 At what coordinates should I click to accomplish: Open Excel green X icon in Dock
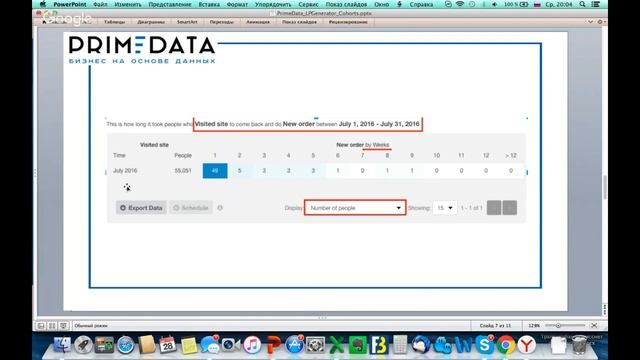(337, 345)
